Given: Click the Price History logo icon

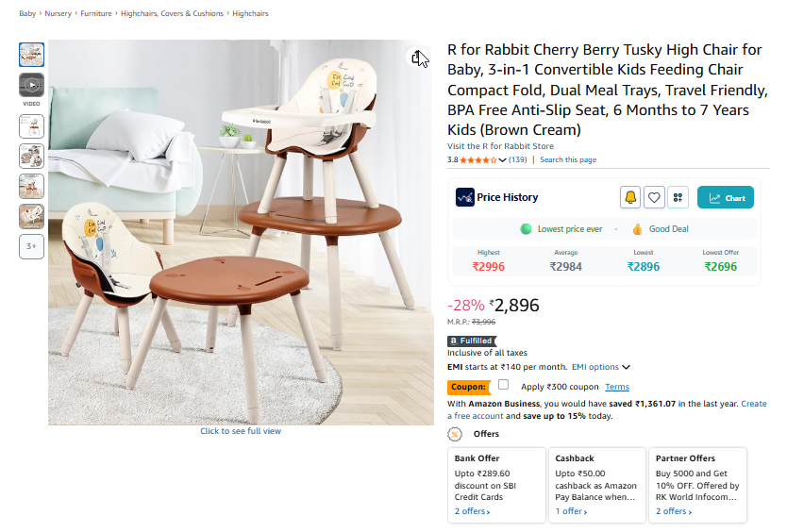Looking at the screenshot, I should [x=464, y=197].
